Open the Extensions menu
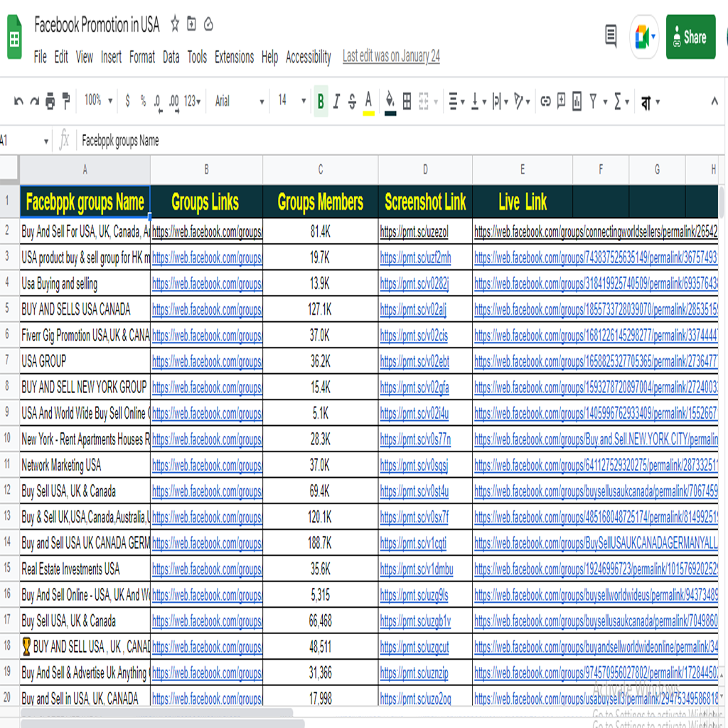The width and height of the screenshot is (728, 728). (x=234, y=57)
